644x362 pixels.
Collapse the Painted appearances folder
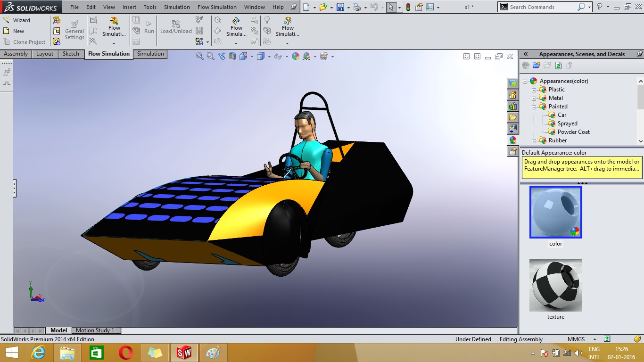click(x=534, y=107)
